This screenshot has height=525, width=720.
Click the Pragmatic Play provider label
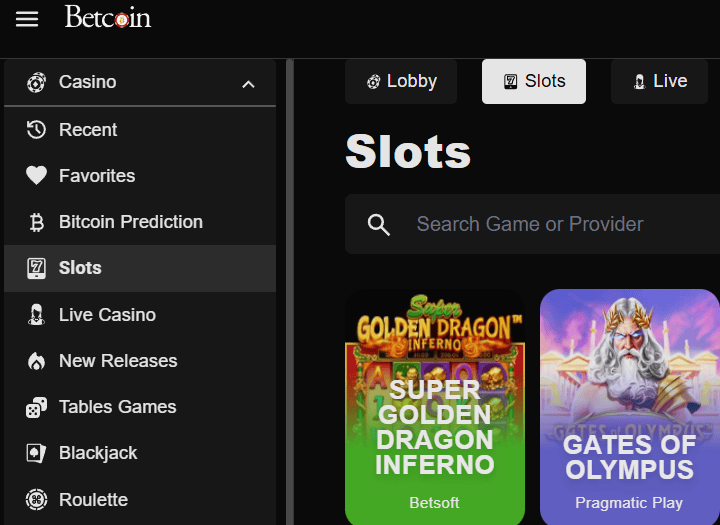click(x=629, y=503)
